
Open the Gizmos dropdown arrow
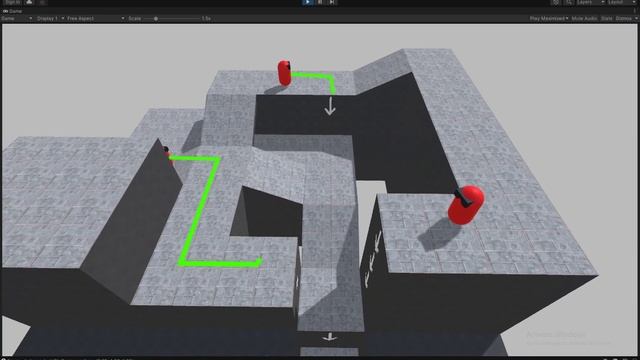(636, 18)
